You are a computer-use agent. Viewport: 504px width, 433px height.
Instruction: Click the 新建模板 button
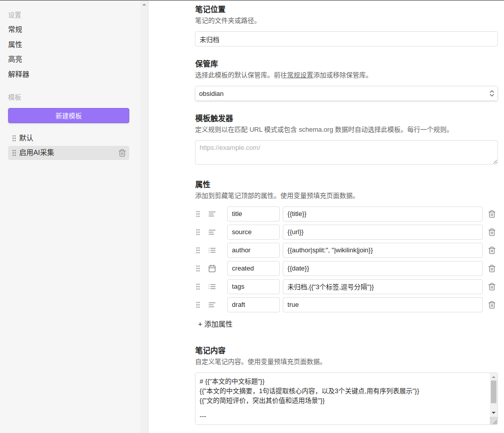click(x=69, y=116)
